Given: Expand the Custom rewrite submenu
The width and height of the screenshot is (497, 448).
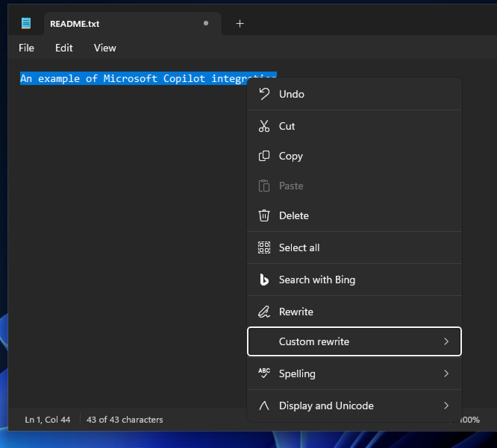Looking at the screenshot, I should (446, 341).
